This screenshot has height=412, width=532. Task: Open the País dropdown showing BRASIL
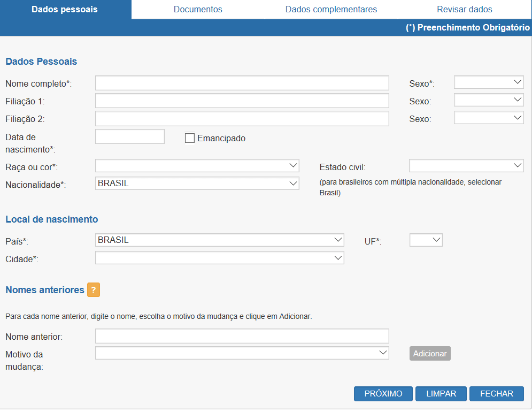pyautogui.click(x=220, y=240)
